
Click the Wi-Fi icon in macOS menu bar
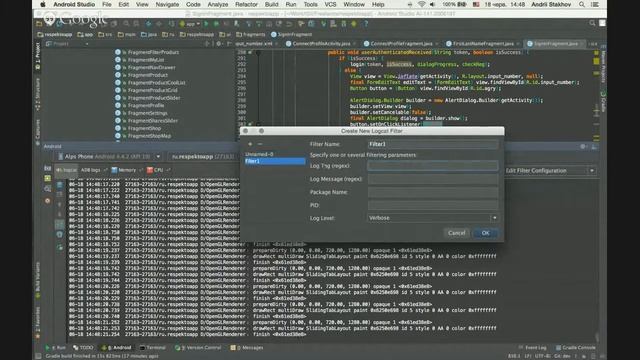point(421,4)
